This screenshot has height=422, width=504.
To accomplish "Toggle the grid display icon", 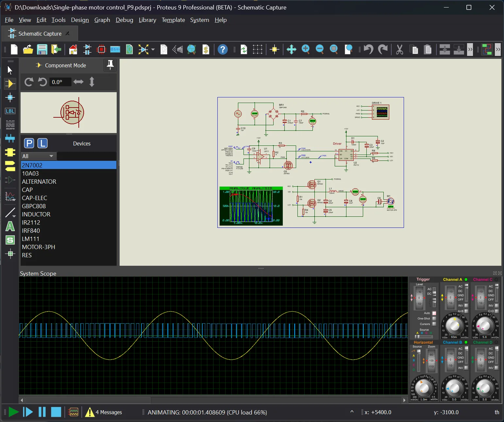I will [258, 50].
